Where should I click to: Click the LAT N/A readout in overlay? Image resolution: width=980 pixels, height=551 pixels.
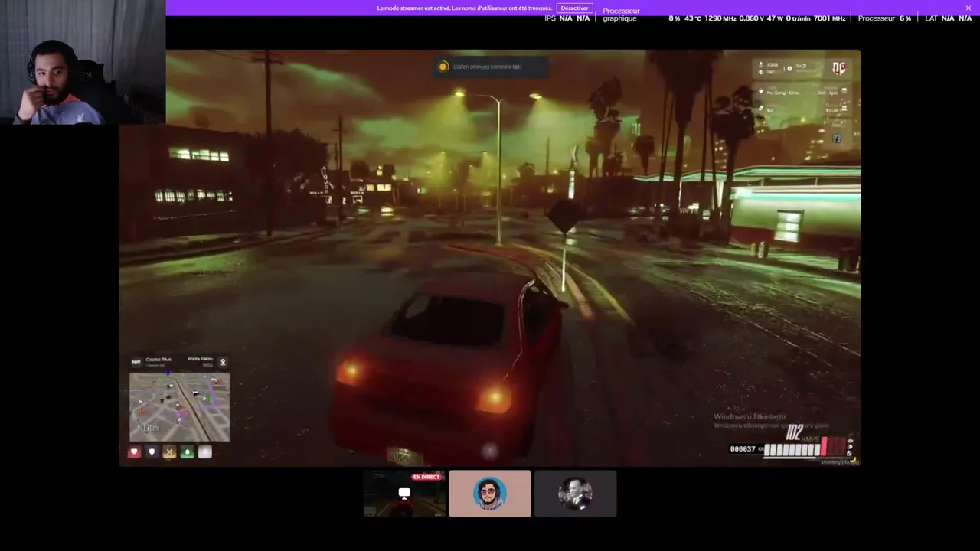point(948,18)
